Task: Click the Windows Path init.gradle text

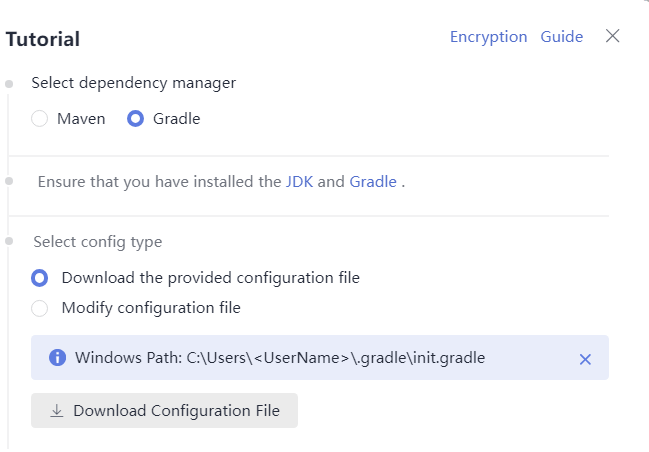Action: pos(280,358)
